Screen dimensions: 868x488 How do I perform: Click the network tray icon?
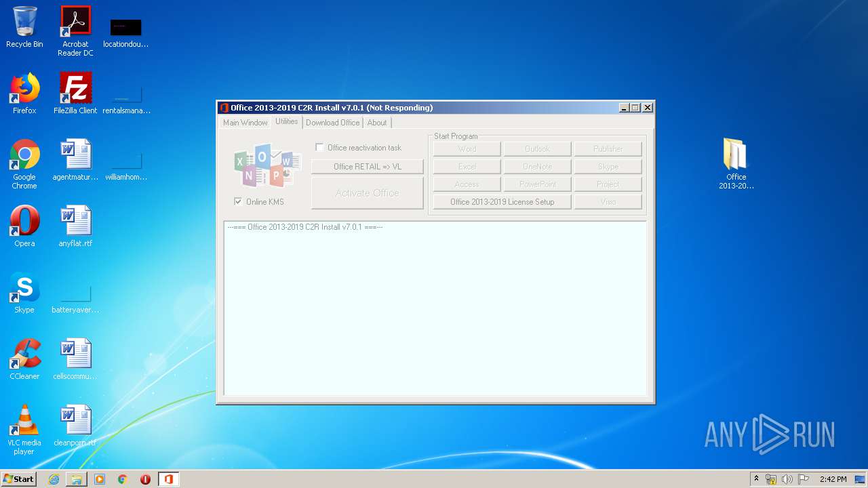[x=771, y=479]
